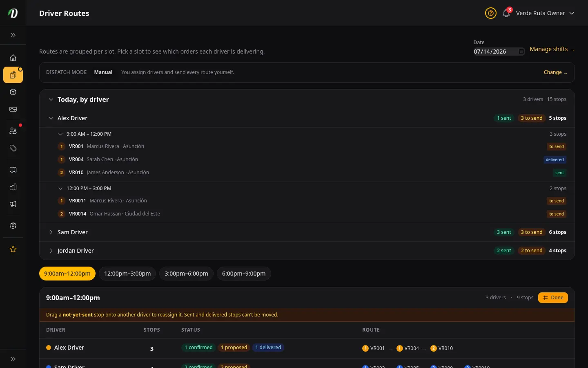Expand the Jordan Driver group
Screen dimensions: 588x368
tap(51, 251)
